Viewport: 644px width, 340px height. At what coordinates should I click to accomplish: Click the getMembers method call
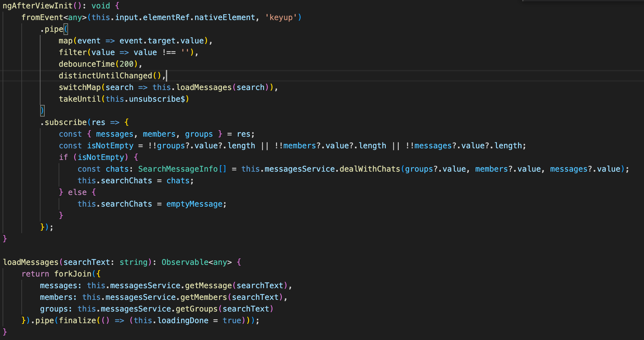click(x=204, y=297)
